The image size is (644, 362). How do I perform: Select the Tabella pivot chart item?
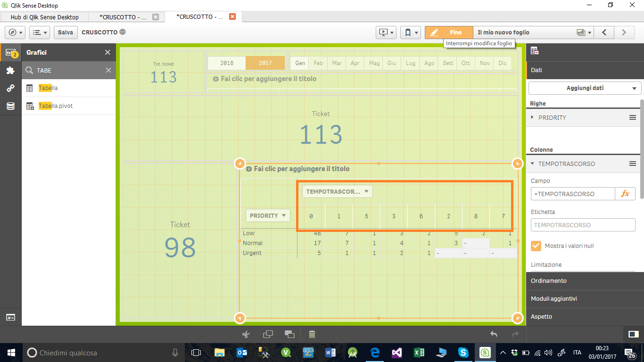(68, 106)
